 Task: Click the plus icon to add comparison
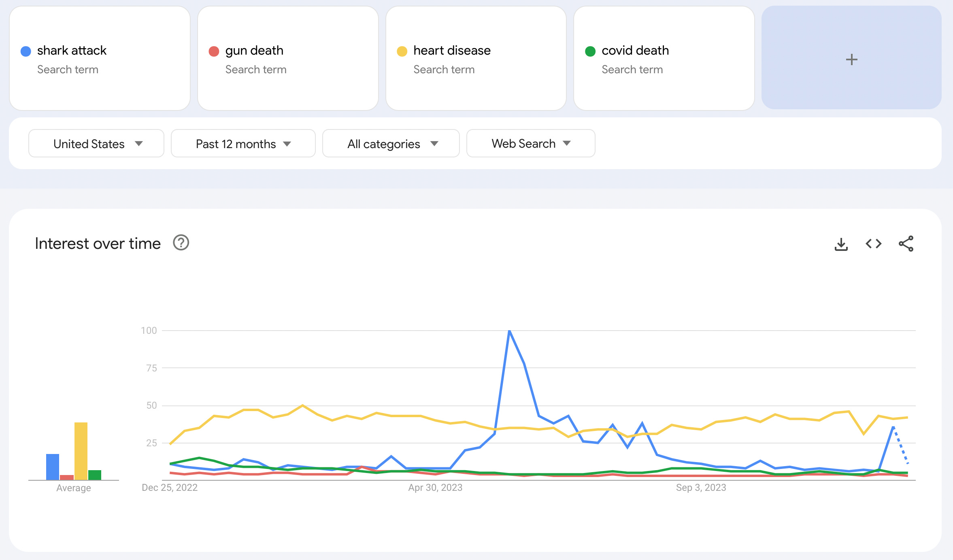pyautogui.click(x=851, y=59)
